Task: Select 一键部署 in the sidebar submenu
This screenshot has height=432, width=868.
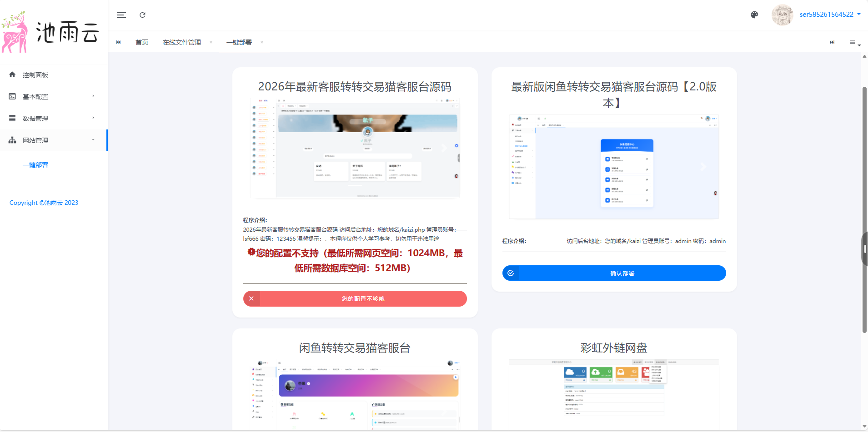Action: click(35, 165)
